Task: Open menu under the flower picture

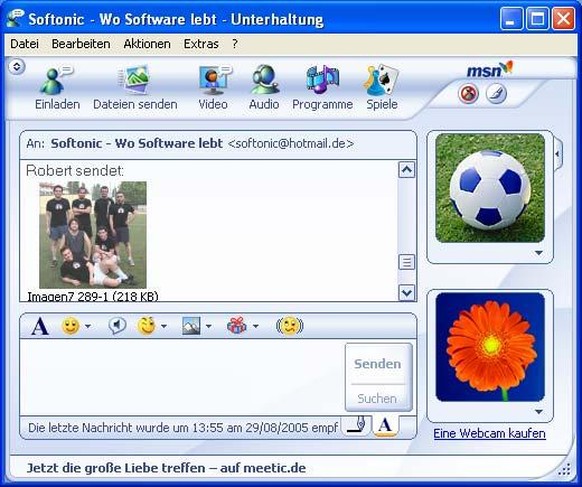Action: 539,412
